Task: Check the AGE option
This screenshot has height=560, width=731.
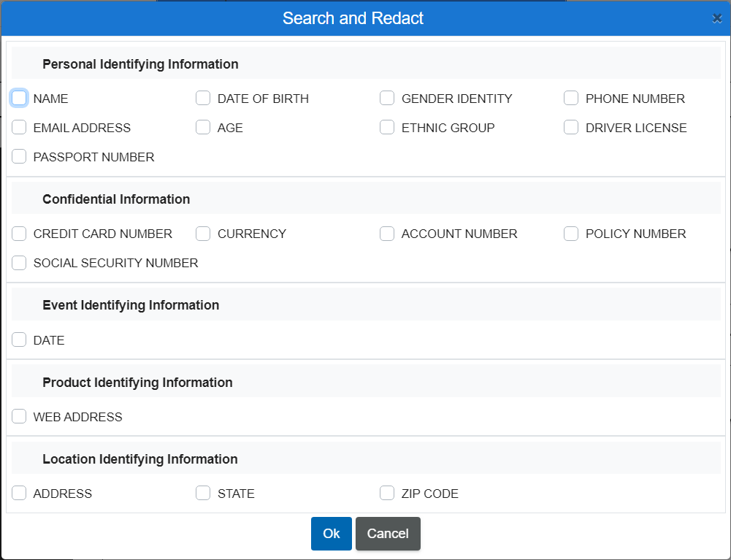Action: pyautogui.click(x=203, y=127)
